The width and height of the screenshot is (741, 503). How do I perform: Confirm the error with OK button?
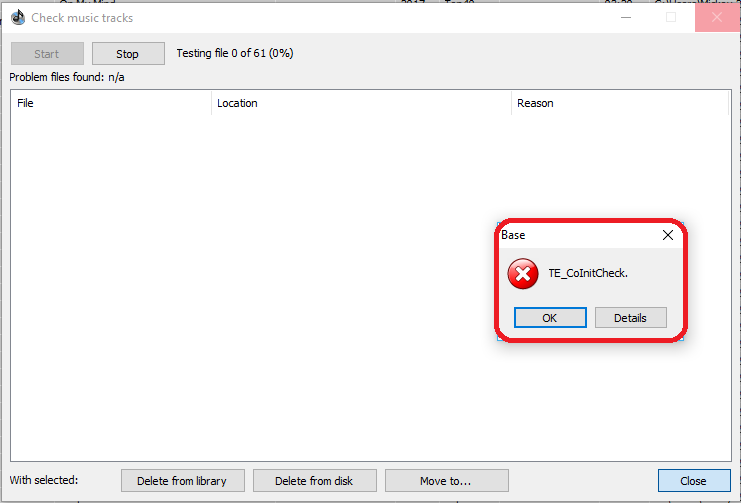click(x=550, y=318)
